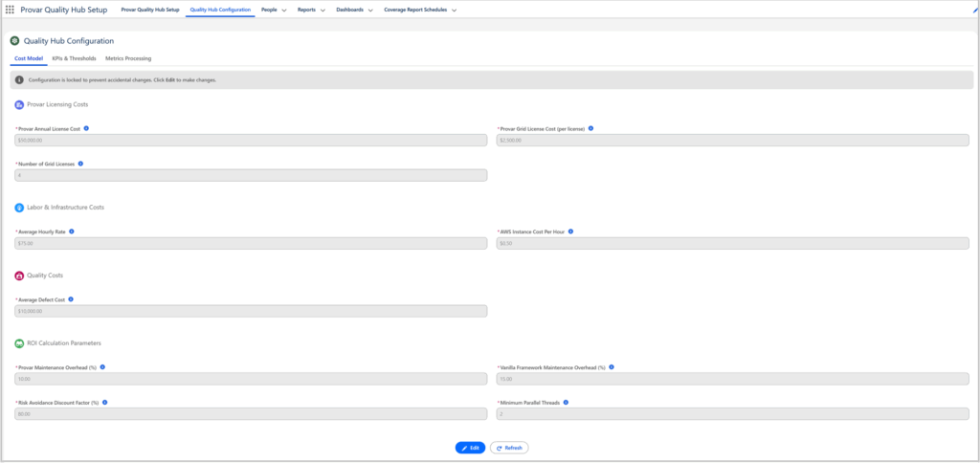
Task: Open help for Risk Avoidance Discount Factor
Action: point(103,403)
